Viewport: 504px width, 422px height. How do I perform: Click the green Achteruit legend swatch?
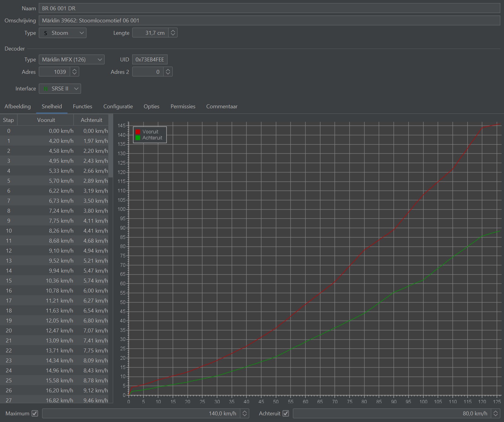[138, 138]
